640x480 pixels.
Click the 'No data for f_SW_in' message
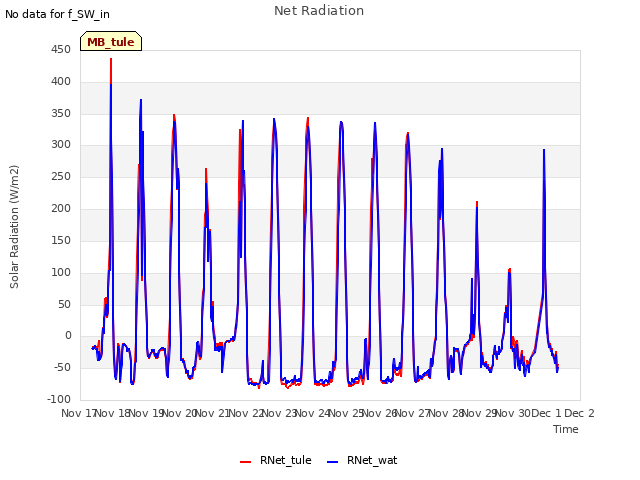tap(57, 14)
